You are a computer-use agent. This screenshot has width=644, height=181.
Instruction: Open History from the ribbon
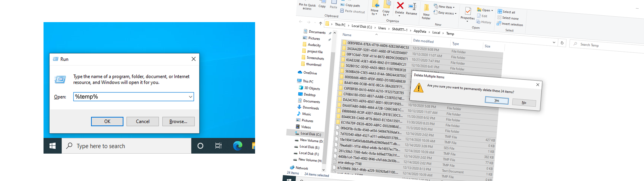(x=484, y=22)
